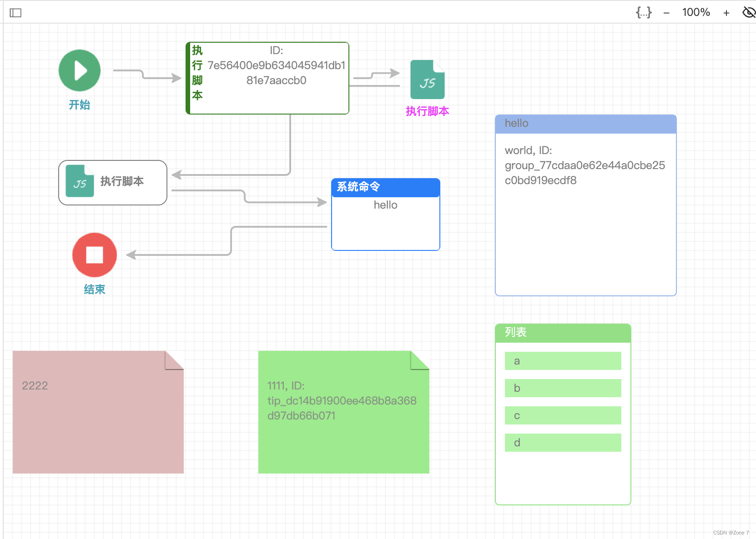Select the 系统命令 header
The width and height of the screenshot is (756, 539).
[x=386, y=187]
